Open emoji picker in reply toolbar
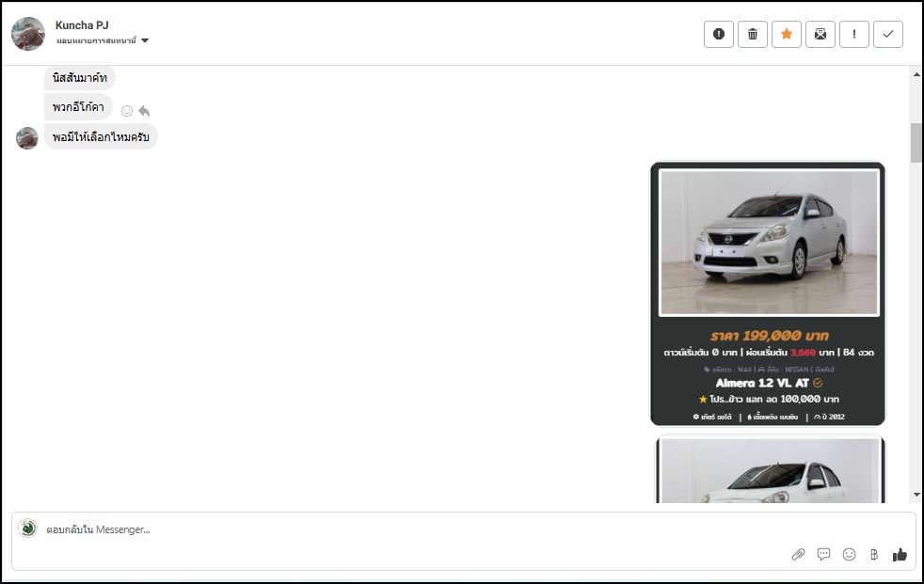The height and width of the screenshot is (584, 924). click(x=849, y=555)
